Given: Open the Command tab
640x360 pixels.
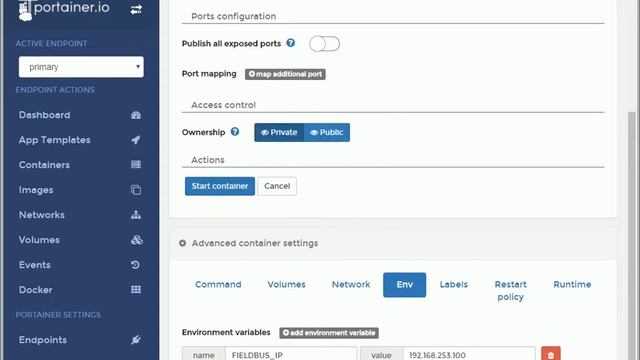Looking at the screenshot, I should point(218,284).
